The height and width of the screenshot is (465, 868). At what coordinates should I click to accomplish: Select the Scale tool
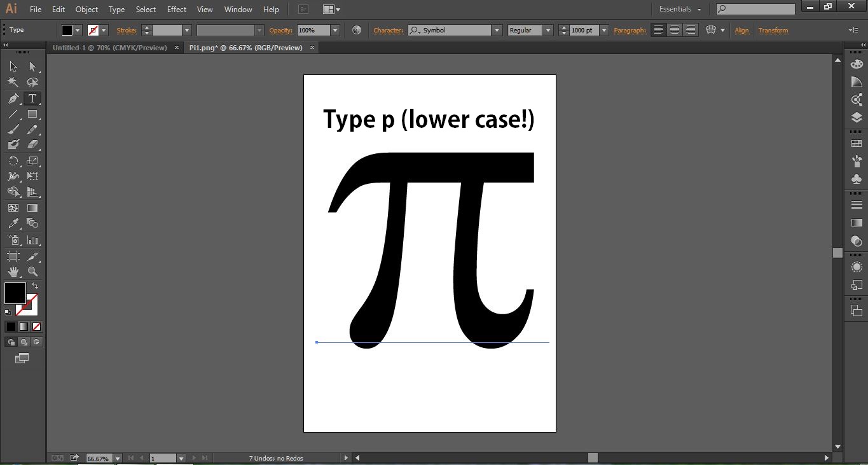pyautogui.click(x=32, y=161)
